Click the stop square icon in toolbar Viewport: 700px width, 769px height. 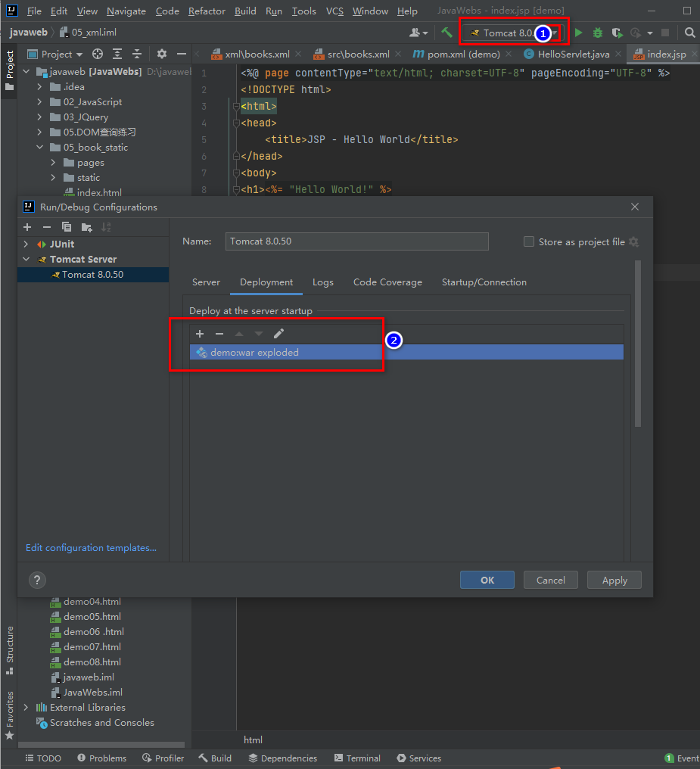tap(665, 33)
